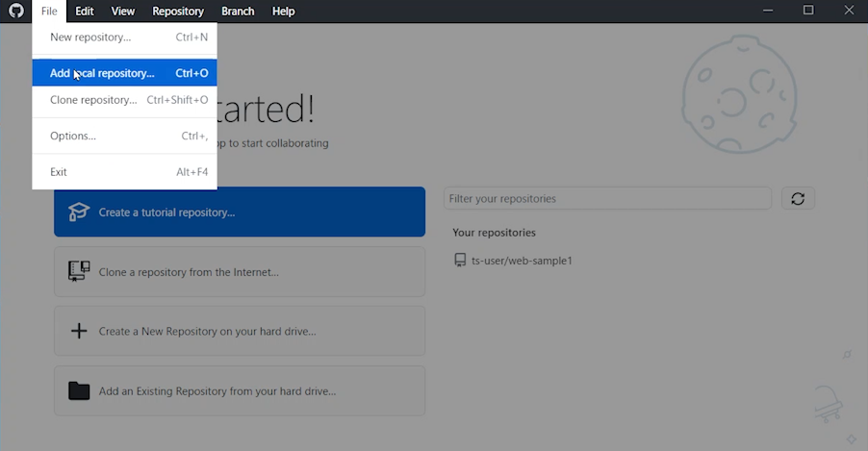Maximize the GitHub Desktop window

click(808, 11)
